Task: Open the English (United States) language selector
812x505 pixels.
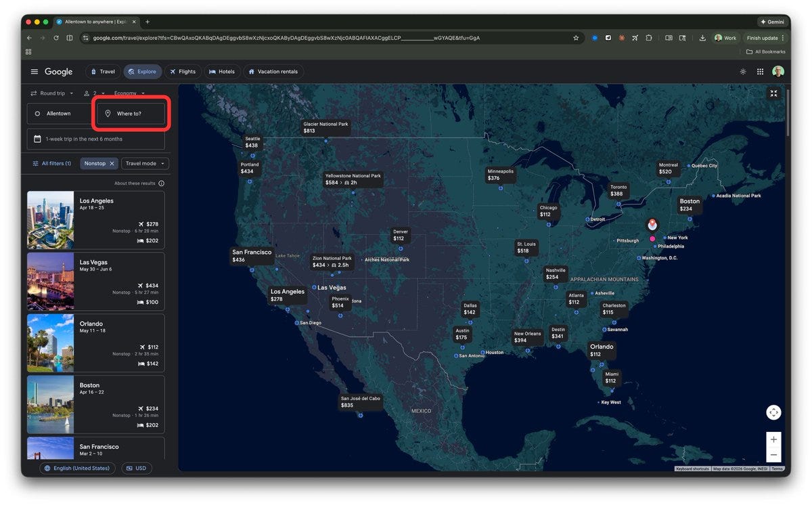Action: pos(76,468)
